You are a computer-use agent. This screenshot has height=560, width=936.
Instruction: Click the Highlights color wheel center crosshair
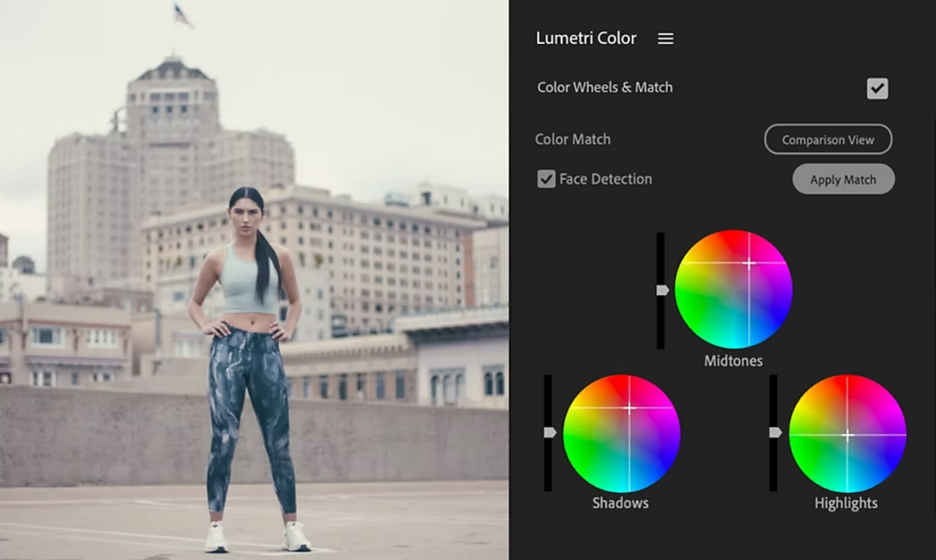coord(847,435)
